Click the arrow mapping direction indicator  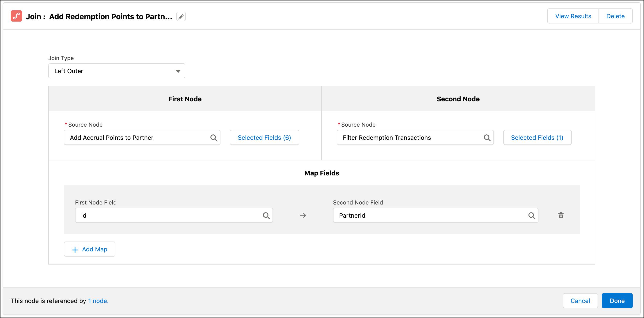(x=302, y=215)
